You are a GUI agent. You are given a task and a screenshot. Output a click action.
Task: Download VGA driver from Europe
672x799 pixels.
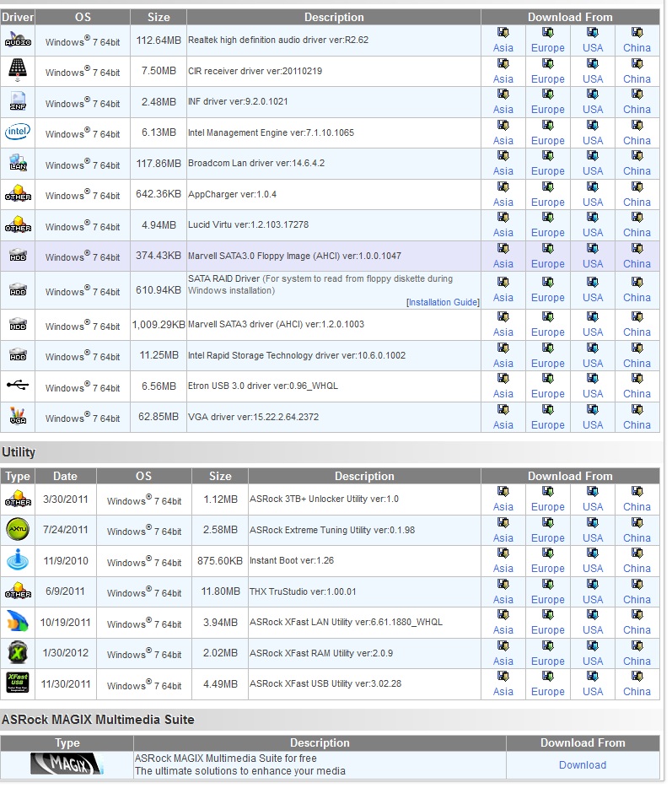pos(548,425)
